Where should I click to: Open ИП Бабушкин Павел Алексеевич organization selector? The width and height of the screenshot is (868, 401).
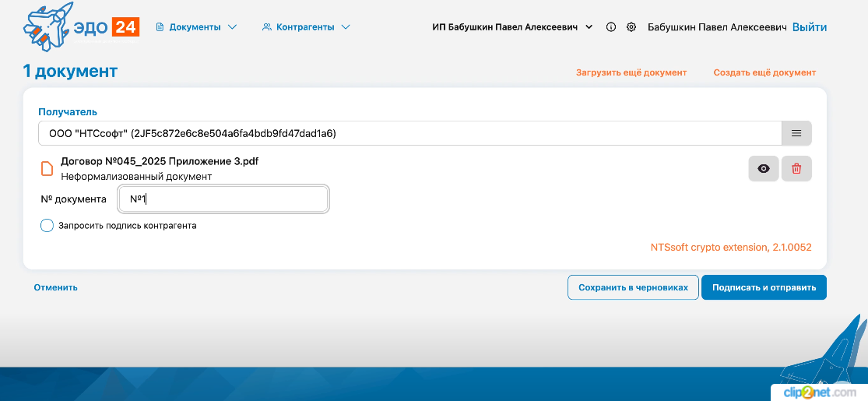[x=512, y=26]
